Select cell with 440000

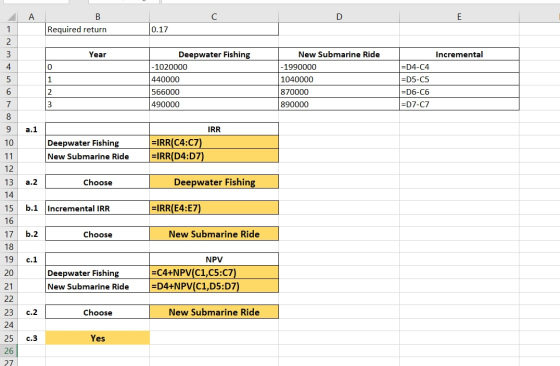pos(214,79)
